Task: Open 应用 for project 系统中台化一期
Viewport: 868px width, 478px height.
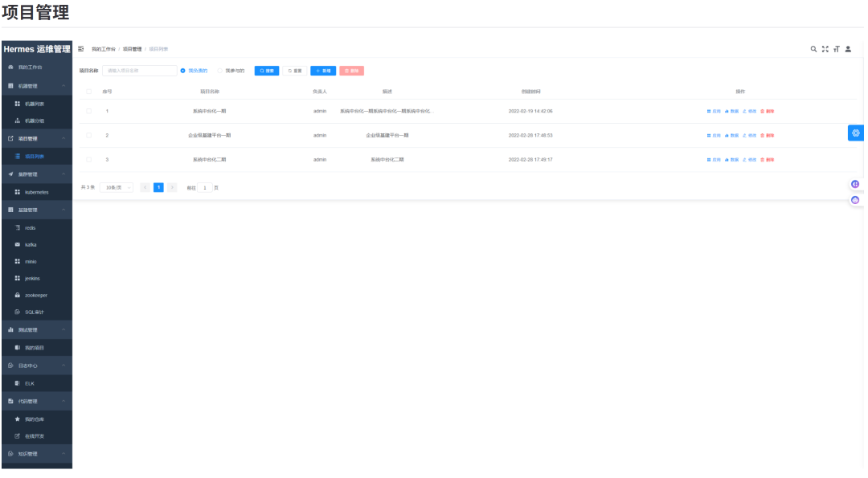Action: tap(714, 111)
